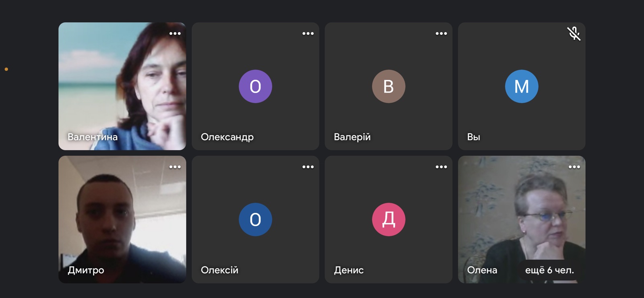This screenshot has height=298, width=644.
Task: Click the three-dot icon on Олена's video
Action: pyautogui.click(x=574, y=167)
